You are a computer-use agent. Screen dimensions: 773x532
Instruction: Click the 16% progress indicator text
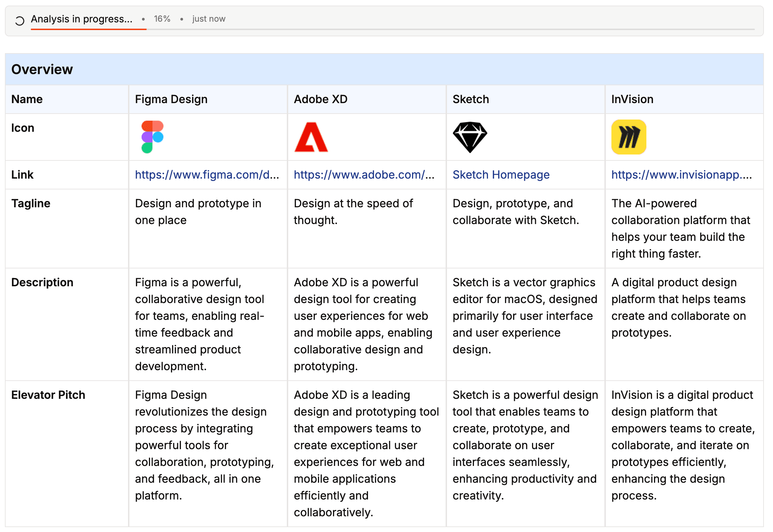(x=162, y=19)
